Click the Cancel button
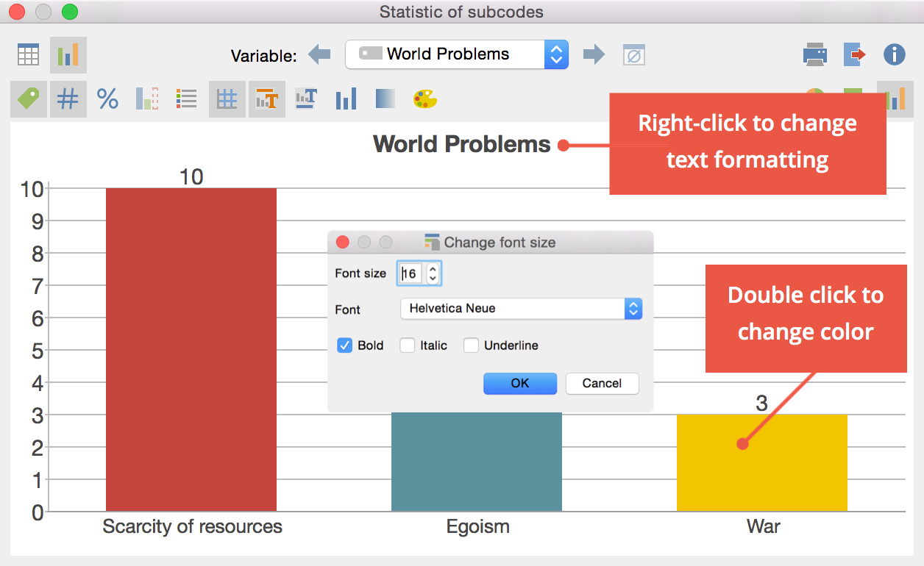This screenshot has width=924, height=566. (602, 384)
